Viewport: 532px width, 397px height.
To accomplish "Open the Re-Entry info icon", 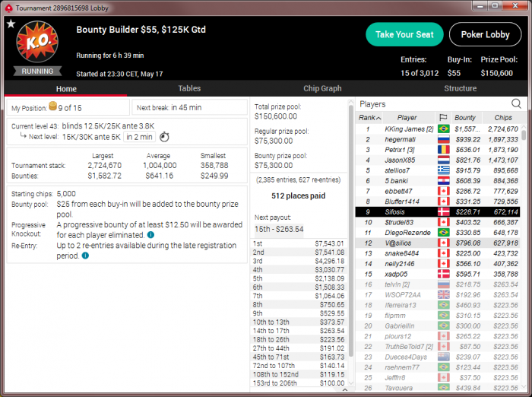I will 85,256.
